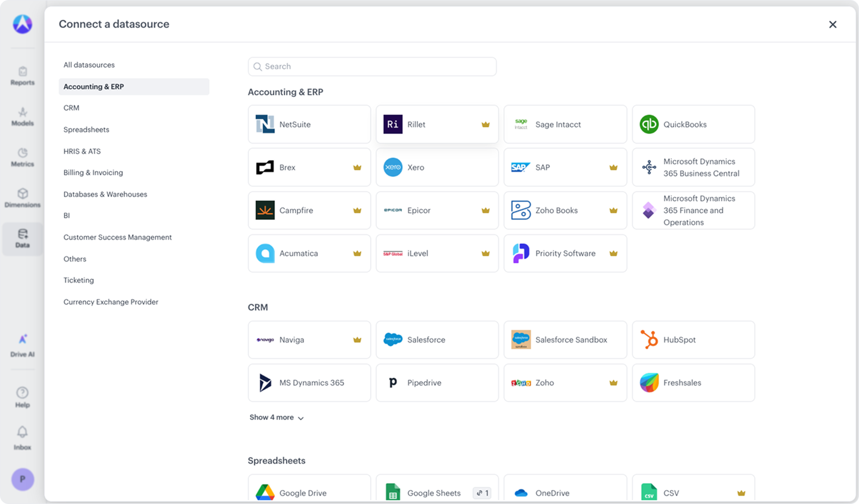Image resolution: width=859 pixels, height=504 pixels.
Task: Select the Campfire datasource card
Action: click(x=309, y=210)
